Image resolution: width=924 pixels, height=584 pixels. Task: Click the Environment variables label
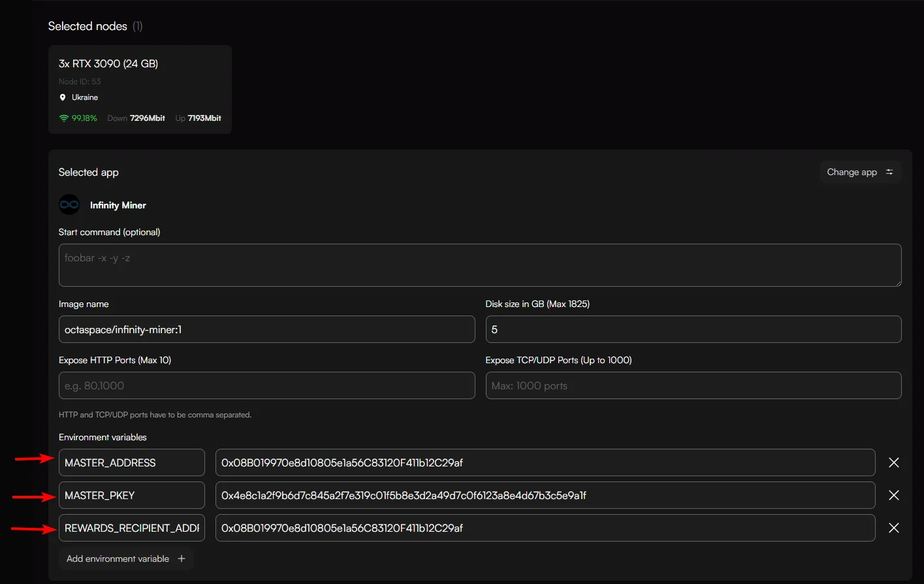(x=103, y=437)
